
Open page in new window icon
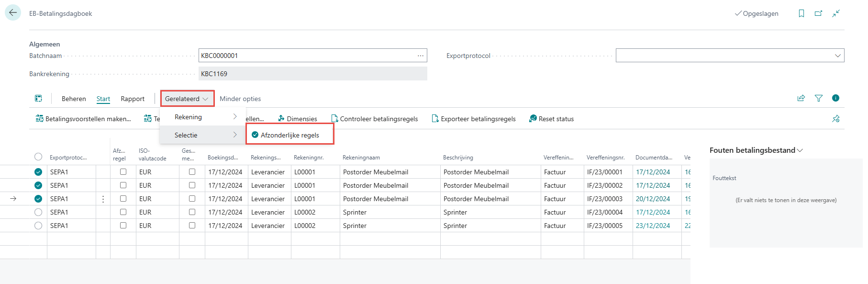tap(819, 13)
